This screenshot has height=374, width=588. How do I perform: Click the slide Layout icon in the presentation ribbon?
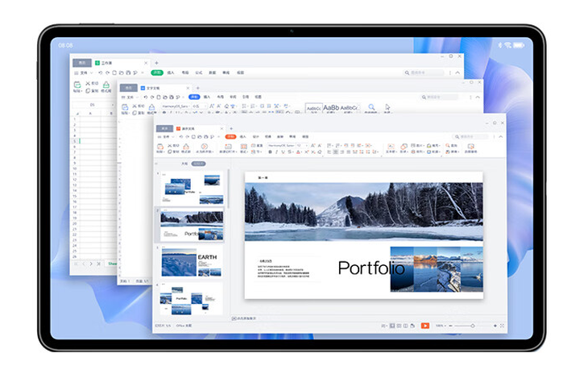[244, 146]
